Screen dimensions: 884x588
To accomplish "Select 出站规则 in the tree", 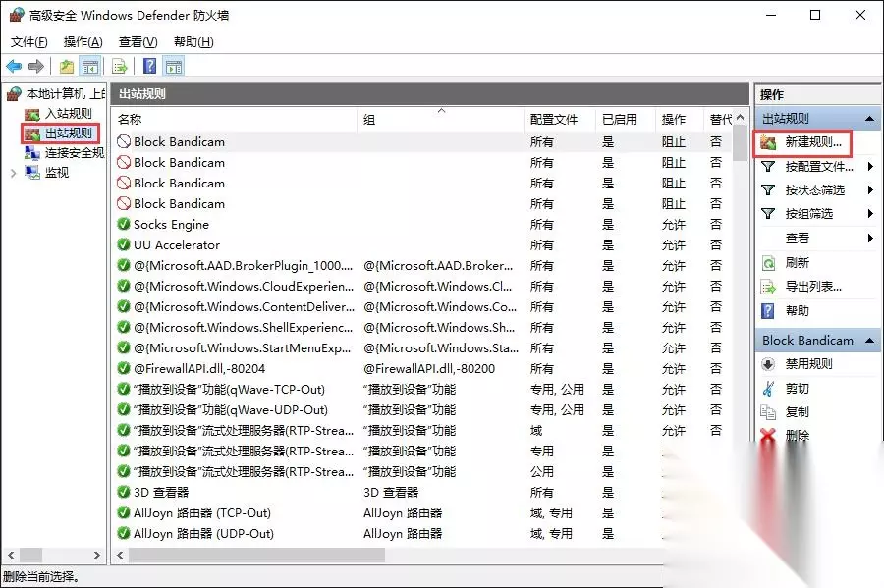I will 68,134.
